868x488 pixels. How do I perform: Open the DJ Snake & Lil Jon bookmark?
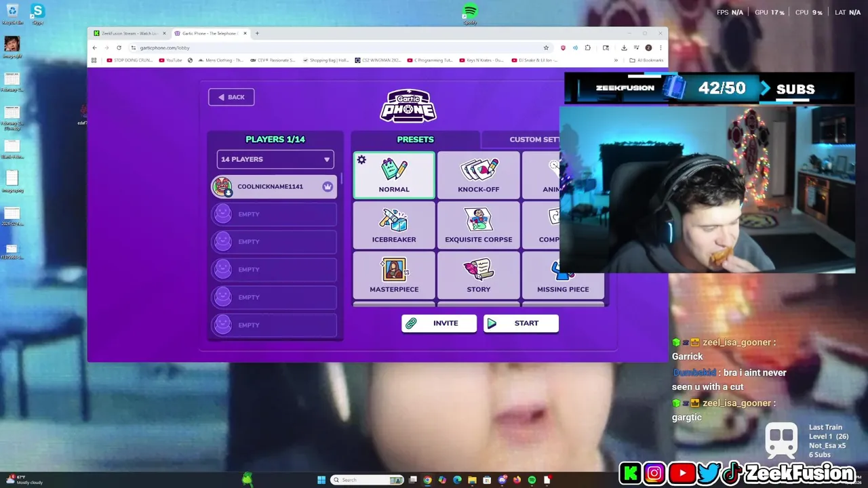[x=534, y=60]
